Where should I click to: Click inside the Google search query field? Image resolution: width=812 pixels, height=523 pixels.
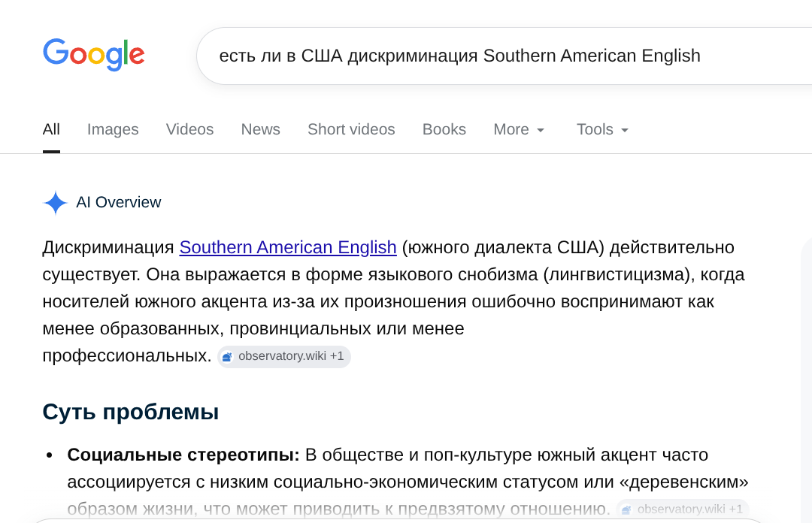[x=504, y=56]
